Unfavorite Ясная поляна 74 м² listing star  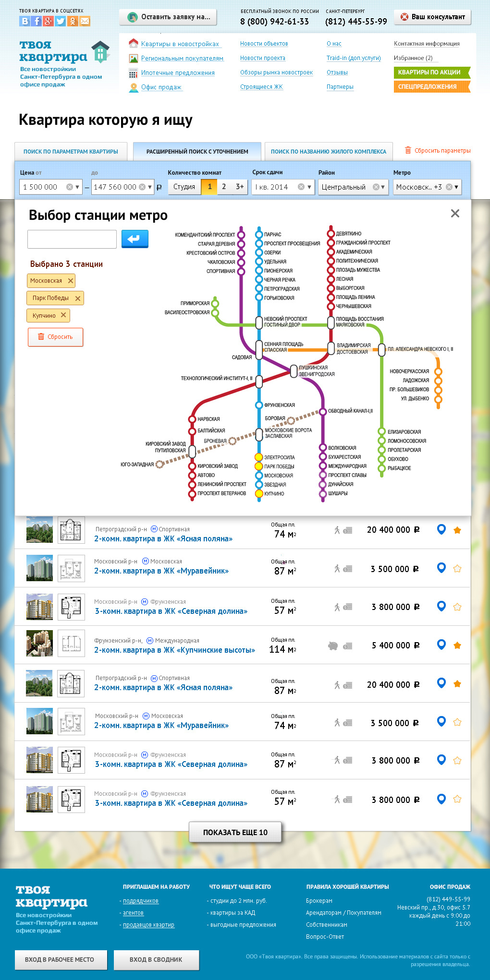tap(457, 530)
